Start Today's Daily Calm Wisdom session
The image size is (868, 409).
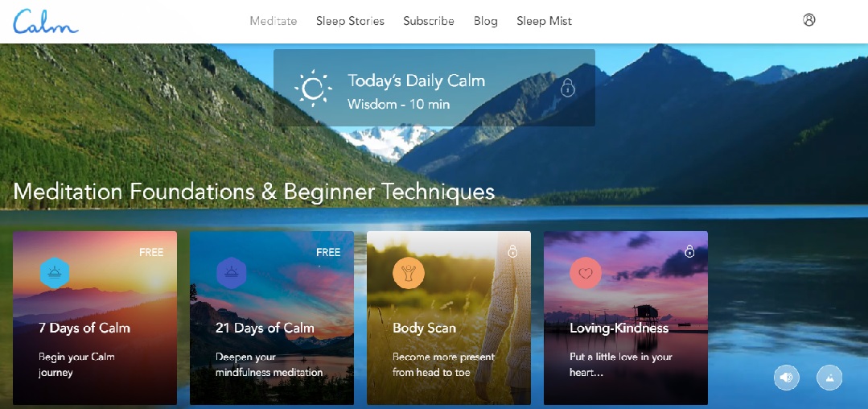tap(434, 88)
